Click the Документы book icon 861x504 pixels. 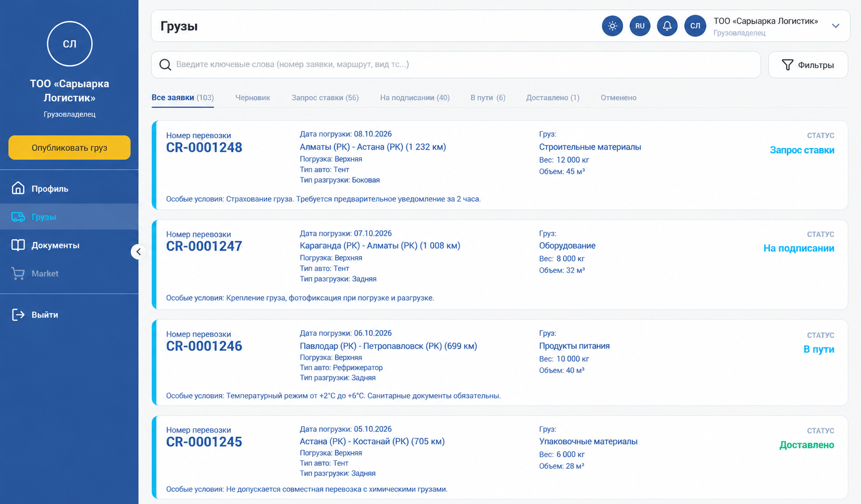pos(18,245)
